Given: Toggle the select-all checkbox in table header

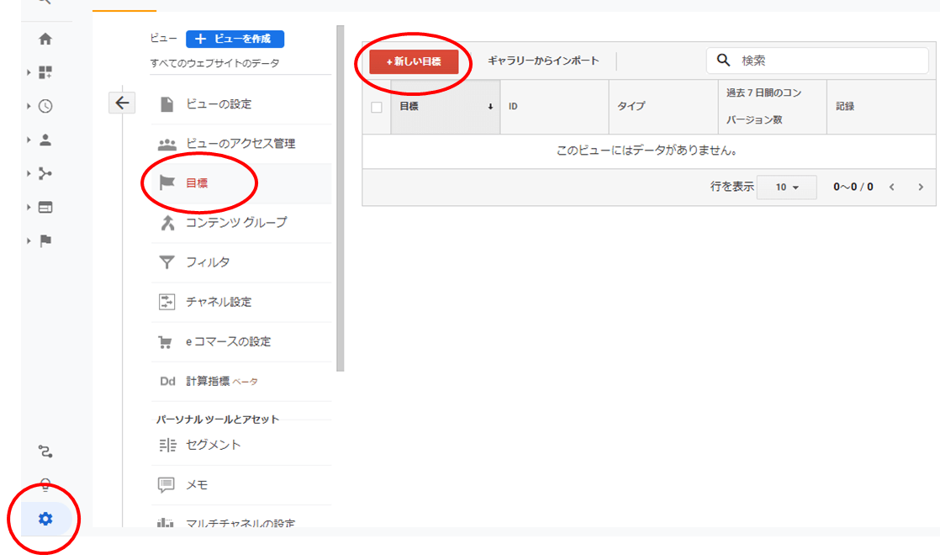Looking at the screenshot, I should point(376,107).
